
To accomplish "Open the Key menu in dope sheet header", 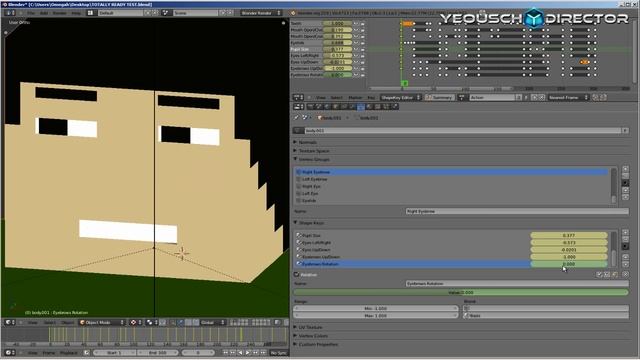I will pos(371,98).
